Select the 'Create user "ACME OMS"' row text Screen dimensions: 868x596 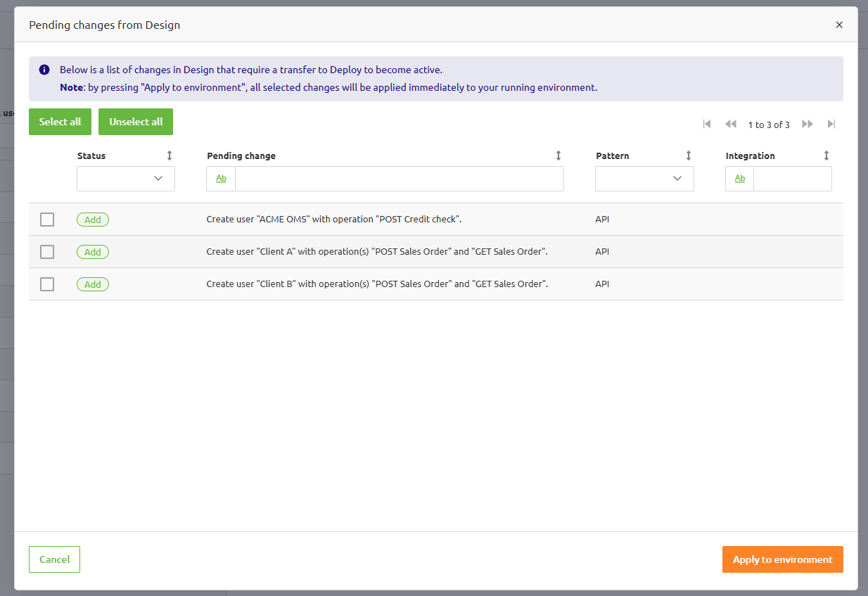click(334, 220)
